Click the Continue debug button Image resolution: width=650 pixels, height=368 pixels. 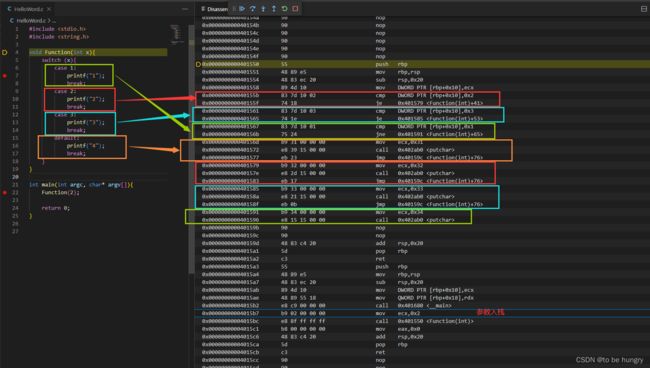[242, 8]
